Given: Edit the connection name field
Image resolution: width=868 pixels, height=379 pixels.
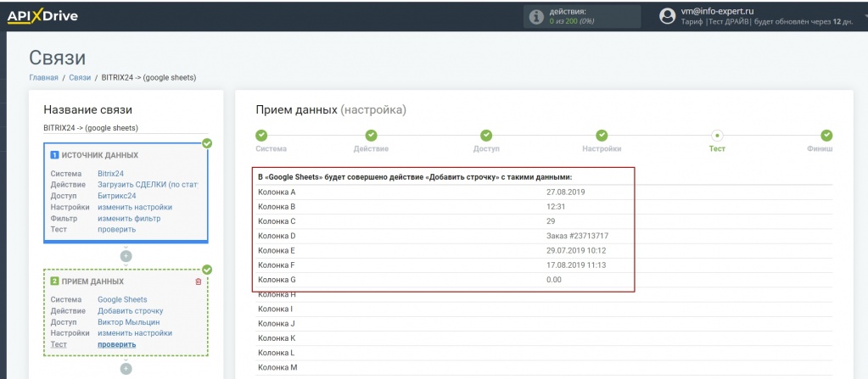Looking at the screenshot, I should (x=126, y=128).
